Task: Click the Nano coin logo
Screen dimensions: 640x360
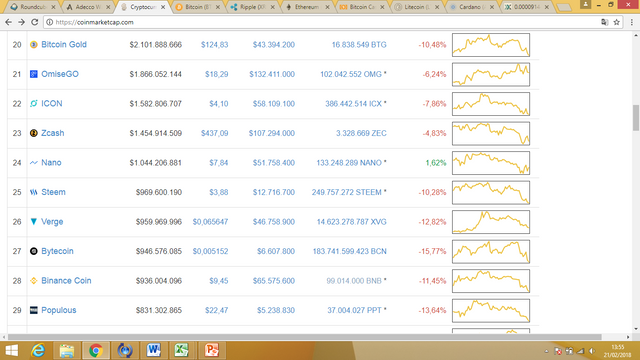Action: (x=34, y=162)
